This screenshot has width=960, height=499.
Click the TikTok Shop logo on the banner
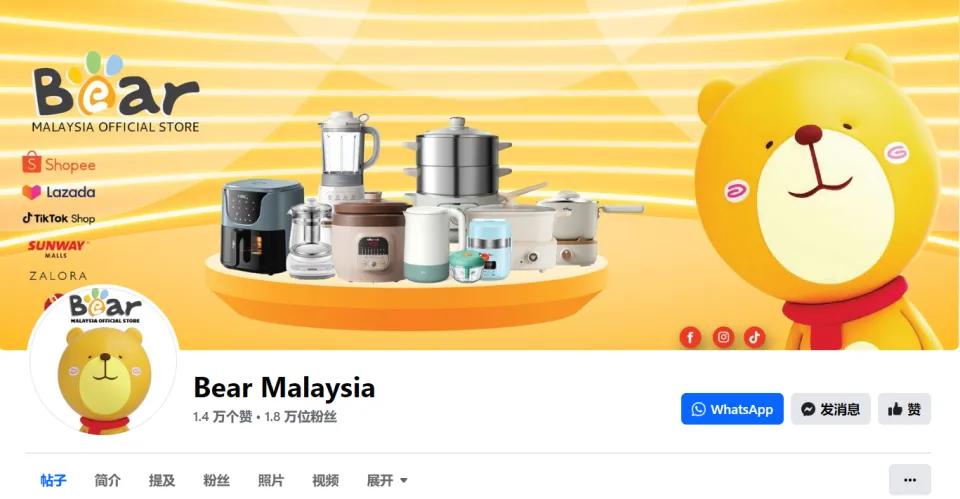pyautogui.click(x=59, y=218)
